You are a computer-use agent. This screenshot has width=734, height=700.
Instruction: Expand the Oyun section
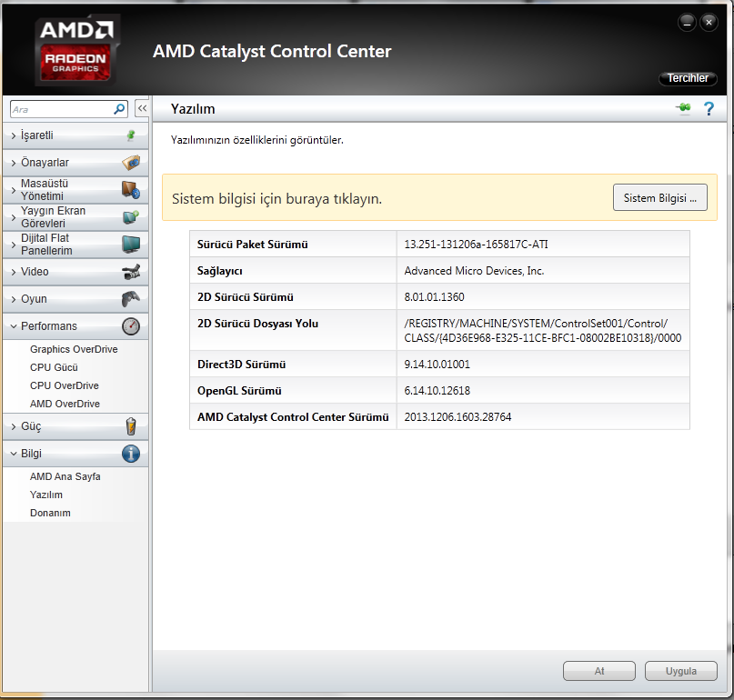pos(75,298)
